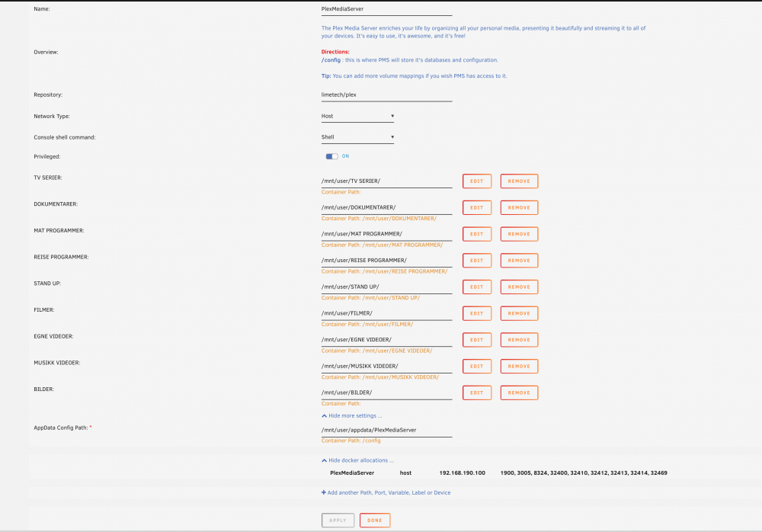Remove the STAND UP path
This screenshot has height=532, width=762.
(519, 287)
